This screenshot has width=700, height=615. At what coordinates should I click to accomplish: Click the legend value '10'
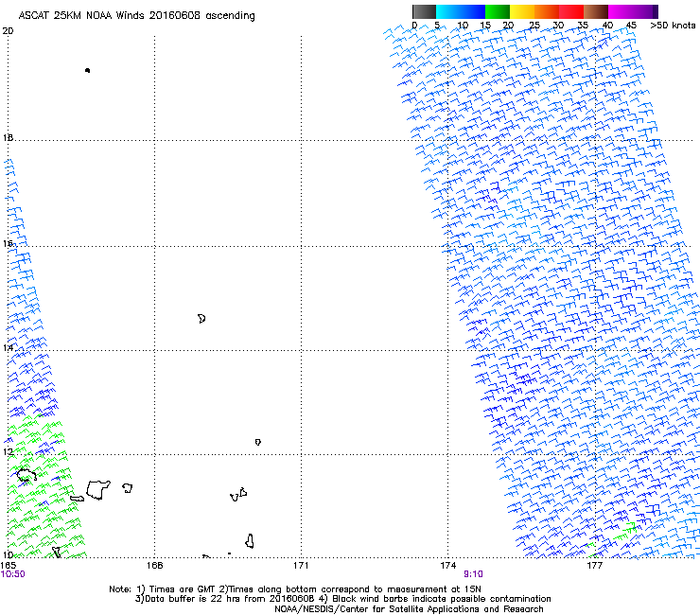[463, 26]
